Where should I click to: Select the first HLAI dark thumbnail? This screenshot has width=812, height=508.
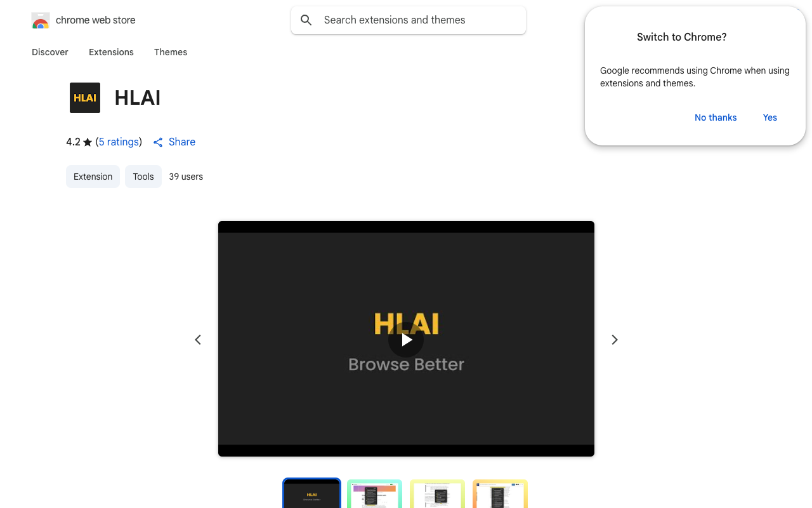311,493
